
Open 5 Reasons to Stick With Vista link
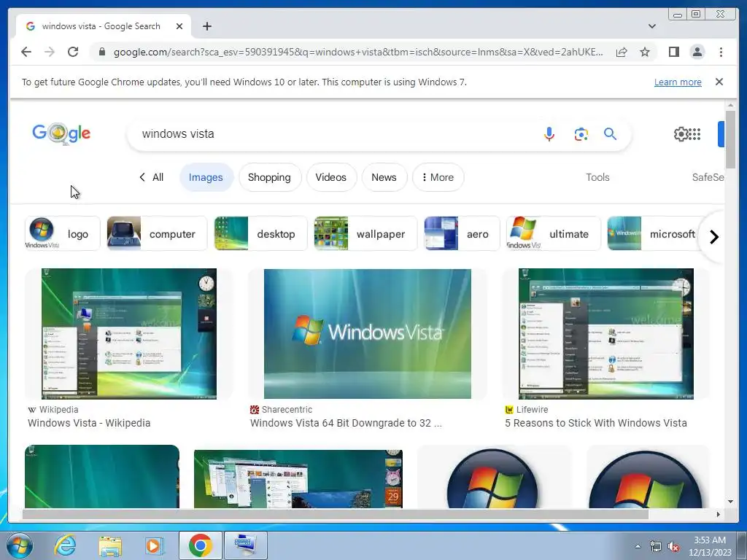[x=596, y=423]
